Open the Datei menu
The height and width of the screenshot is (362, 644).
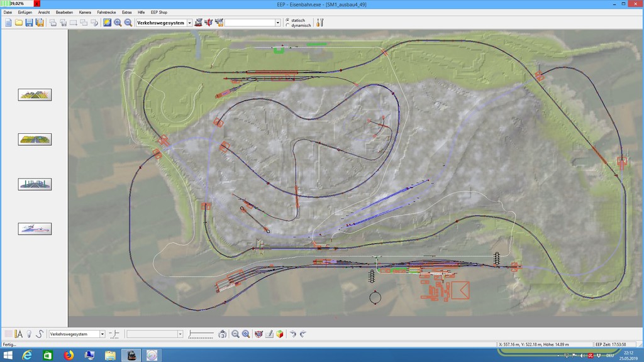pos(8,13)
